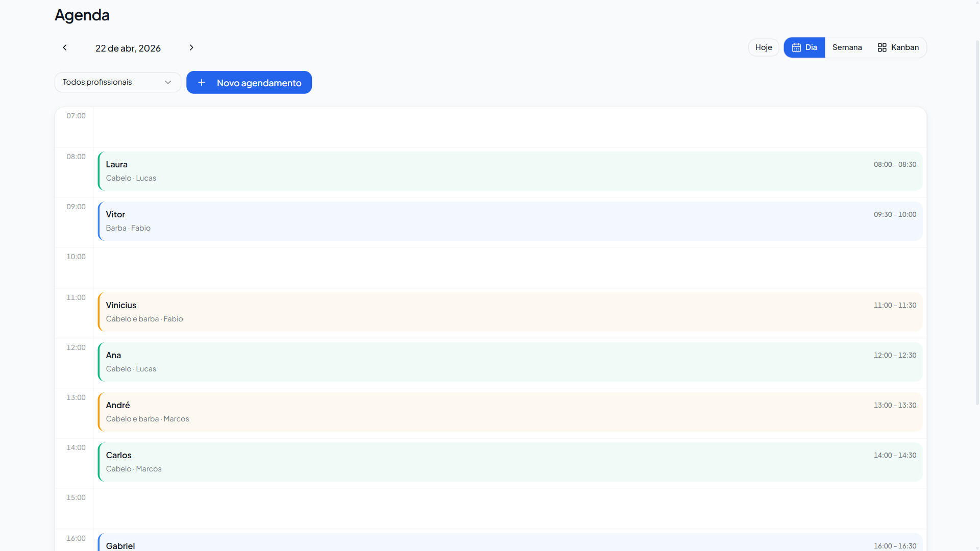
Task: Click the 08:00 – 08:30 time label
Action: [x=895, y=164]
